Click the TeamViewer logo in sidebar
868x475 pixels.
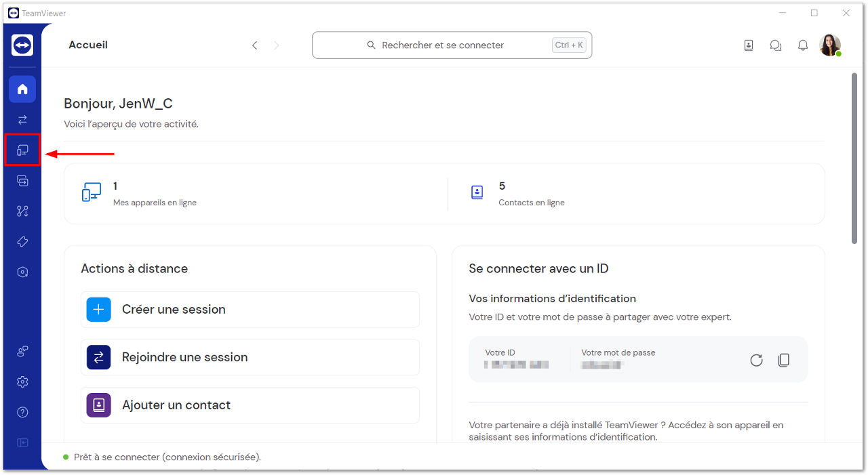click(x=22, y=45)
